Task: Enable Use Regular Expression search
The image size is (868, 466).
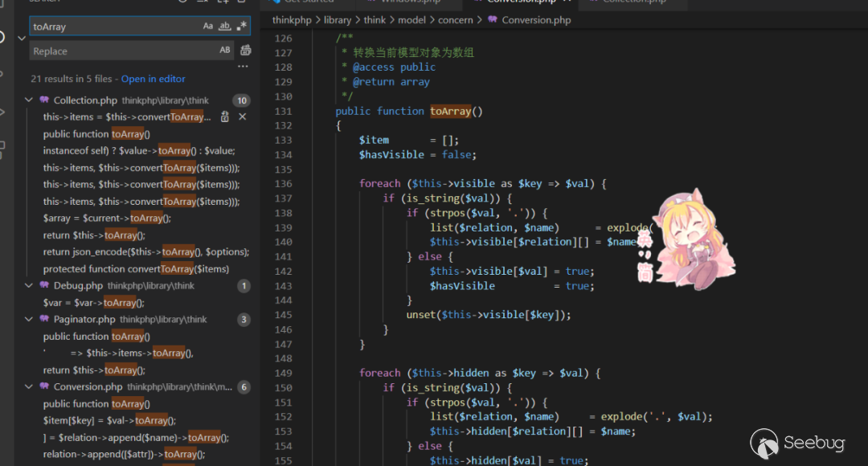Action: 242,27
